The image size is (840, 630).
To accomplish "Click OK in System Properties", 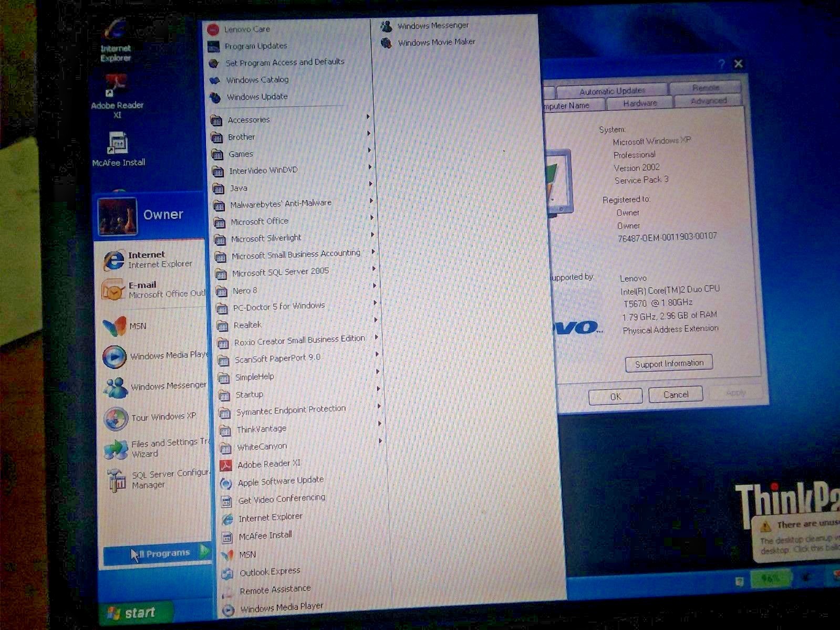I will pos(615,396).
